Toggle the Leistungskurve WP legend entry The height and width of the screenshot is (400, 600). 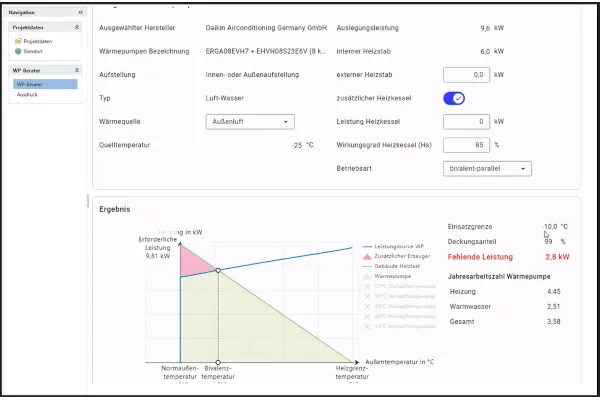(x=393, y=247)
